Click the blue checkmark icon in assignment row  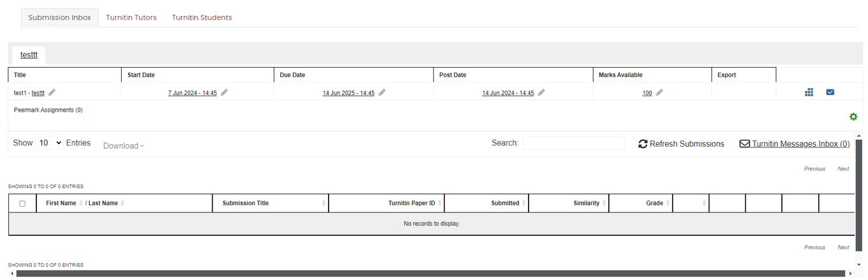click(830, 92)
